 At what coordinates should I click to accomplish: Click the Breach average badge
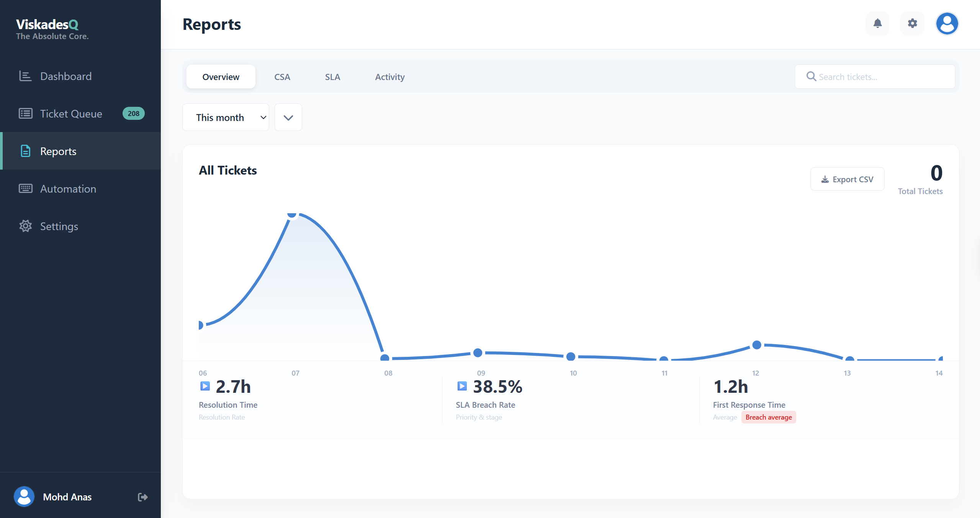[x=768, y=417]
